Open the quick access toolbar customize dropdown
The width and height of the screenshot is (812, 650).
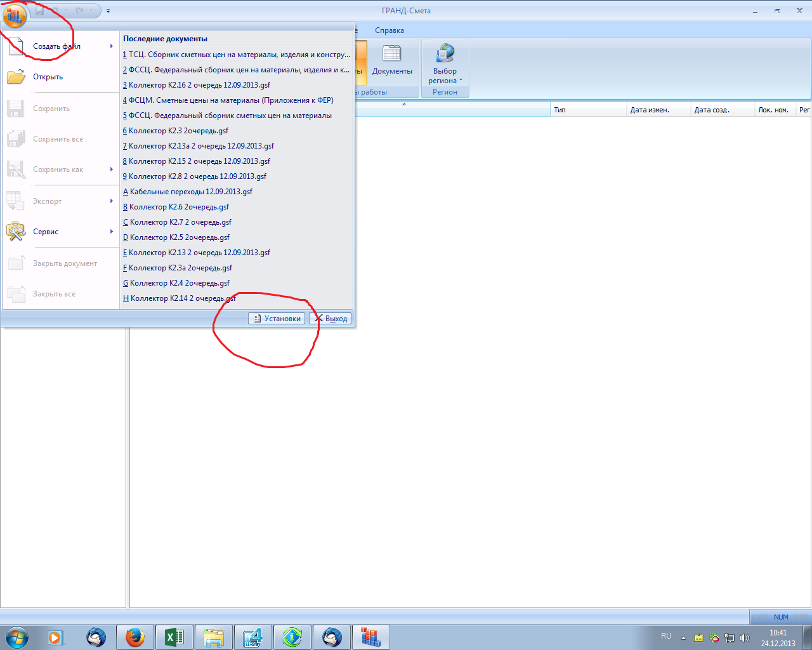pos(108,11)
